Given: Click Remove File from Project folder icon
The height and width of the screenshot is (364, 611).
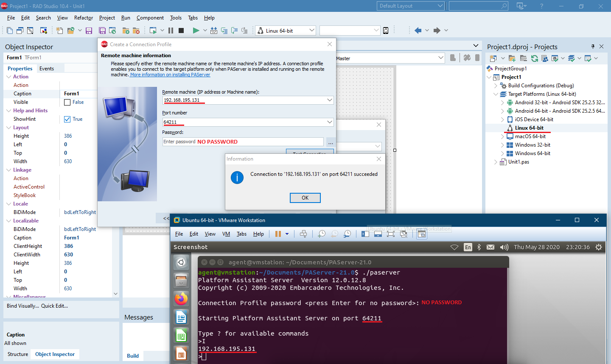Looking at the screenshot, I should pyautogui.click(x=136, y=31).
